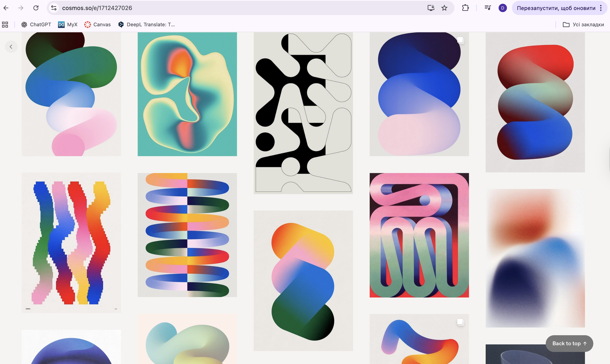
Task: Open the Extensions puzzle icon
Action: (465, 8)
